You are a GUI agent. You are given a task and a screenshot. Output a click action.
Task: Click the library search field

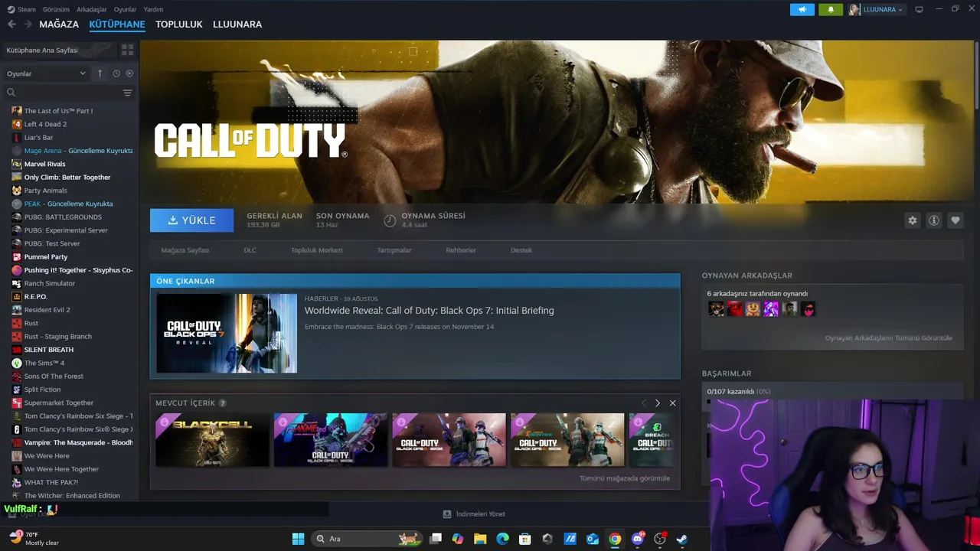click(61, 93)
